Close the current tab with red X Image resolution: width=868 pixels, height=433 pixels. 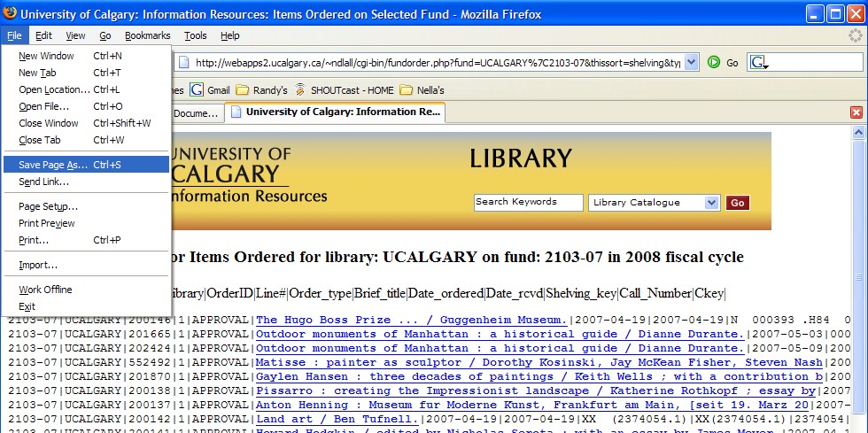pos(856,112)
